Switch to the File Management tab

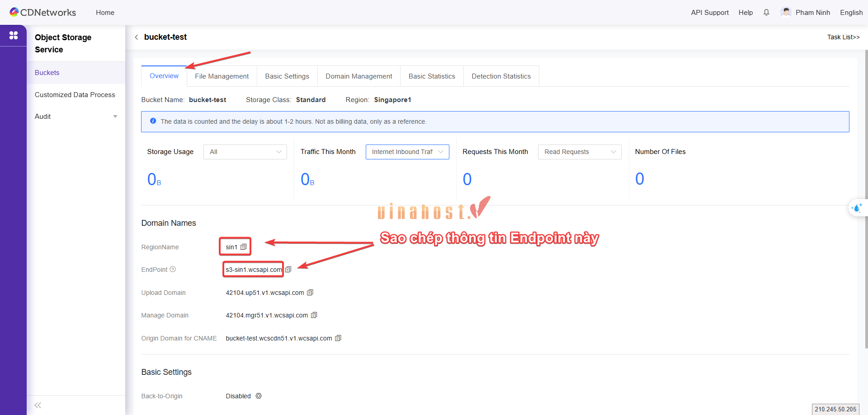222,76
